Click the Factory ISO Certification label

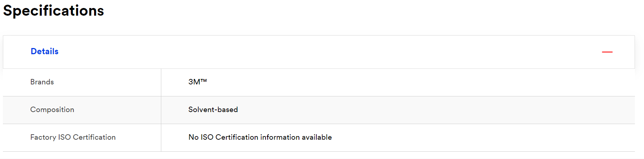click(73, 137)
